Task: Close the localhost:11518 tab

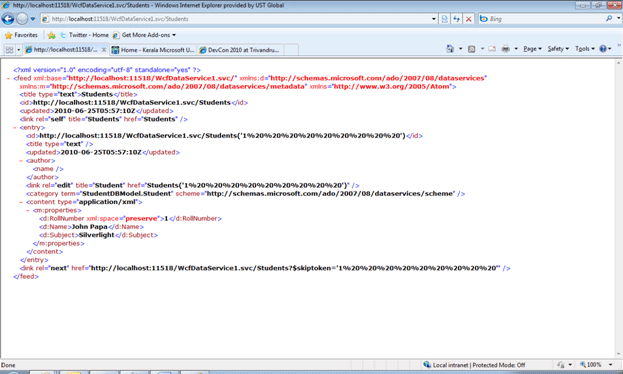Action: (104, 50)
